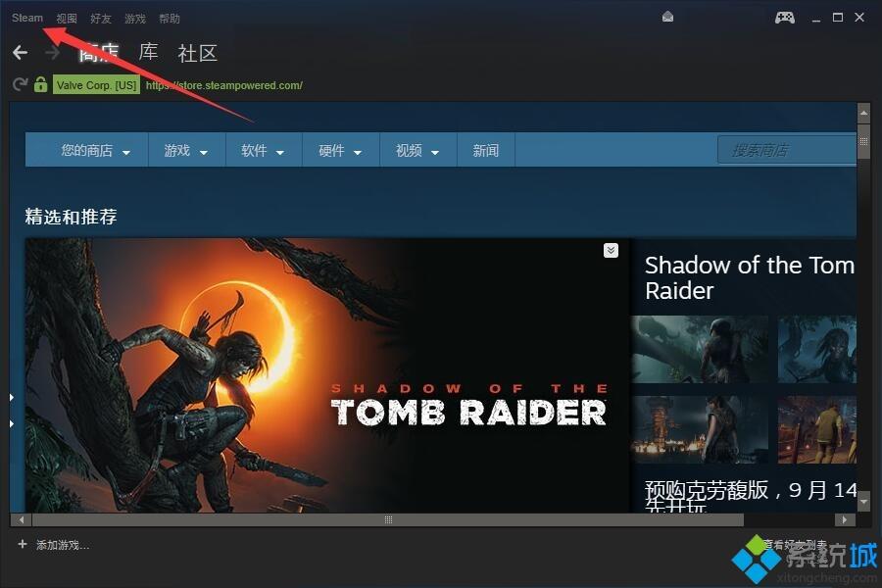The height and width of the screenshot is (588, 882).
Task: Open the Steam menu
Action: tap(26, 17)
